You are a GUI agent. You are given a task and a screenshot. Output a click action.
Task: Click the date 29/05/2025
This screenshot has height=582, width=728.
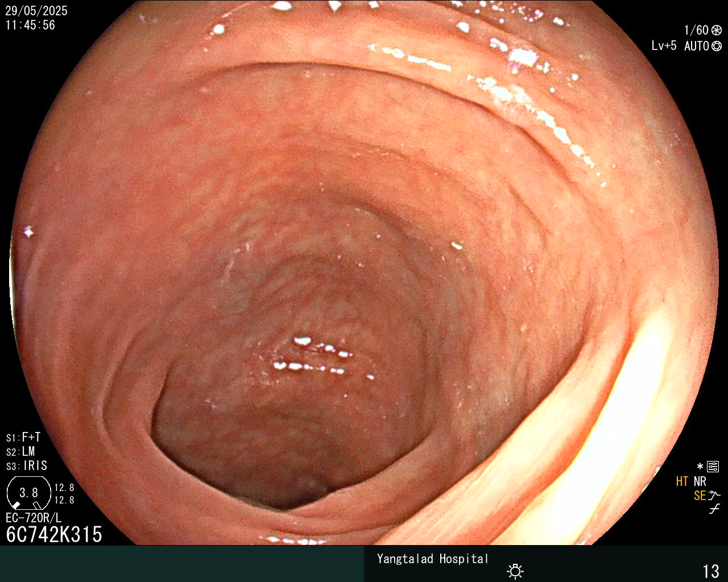[x=36, y=11]
